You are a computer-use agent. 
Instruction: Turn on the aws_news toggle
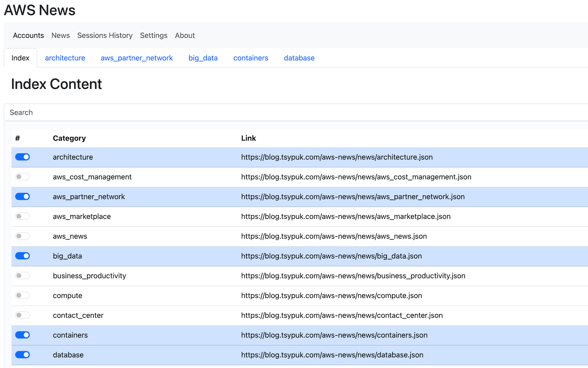22,236
